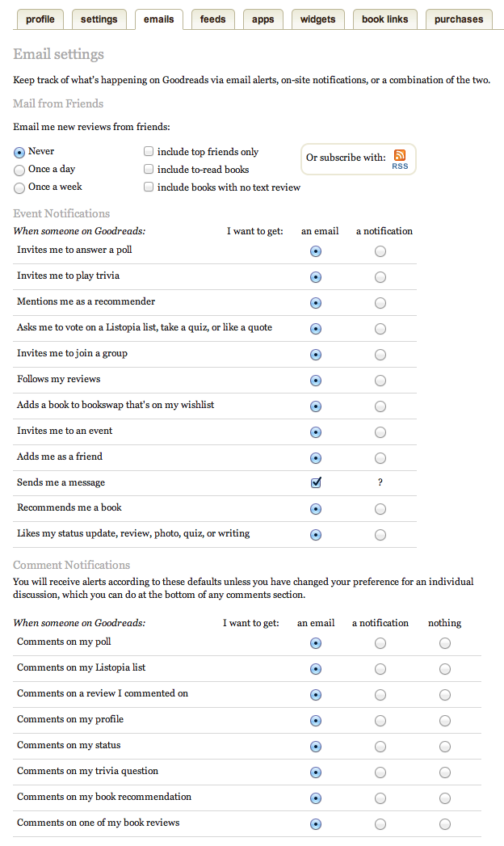Click the question mark beside 'Sends me a message'
This screenshot has height=846, width=504.
(380, 482)
